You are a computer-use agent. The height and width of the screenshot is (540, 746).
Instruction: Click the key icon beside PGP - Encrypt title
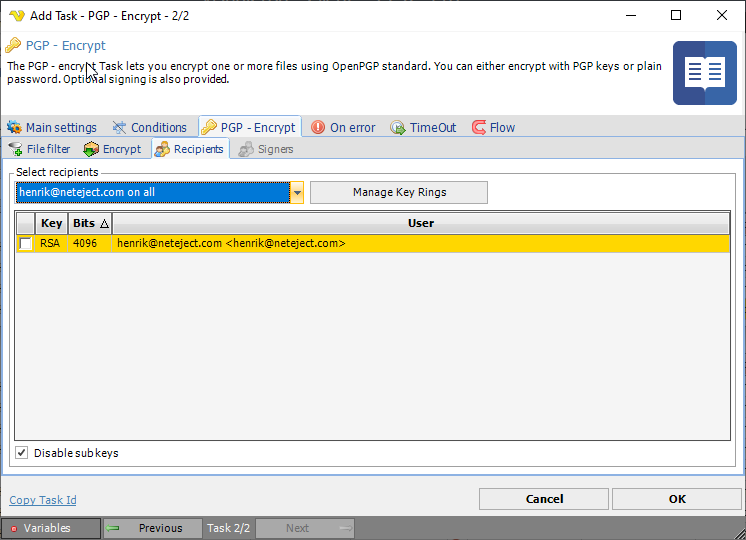pos(13,45)
